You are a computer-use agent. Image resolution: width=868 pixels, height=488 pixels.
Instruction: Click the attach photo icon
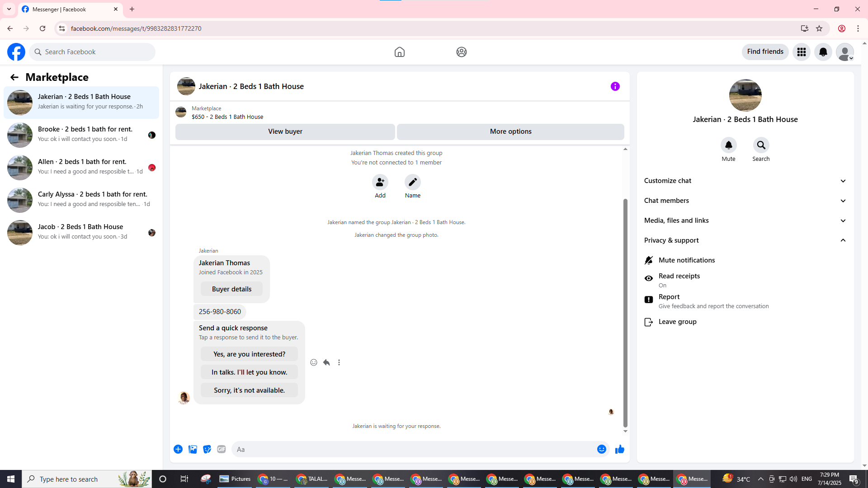(193, 449)
